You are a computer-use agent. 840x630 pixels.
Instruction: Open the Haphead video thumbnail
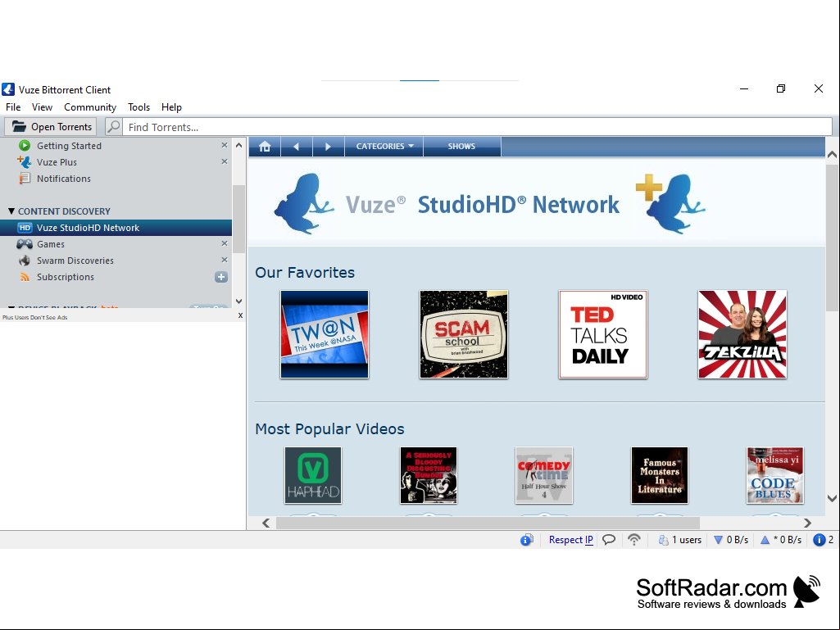click(x=313, y=475)
